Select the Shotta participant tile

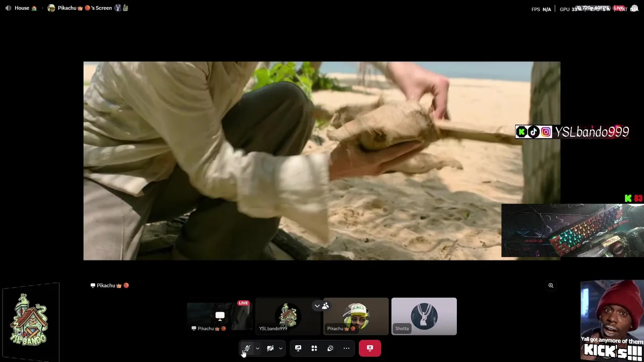(x=424, y=316)
